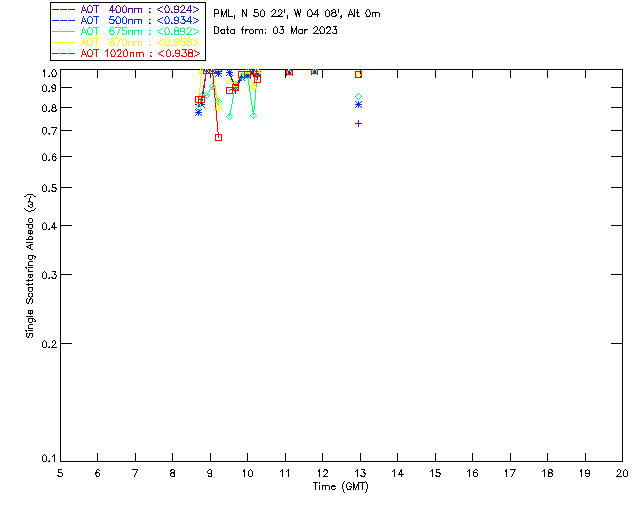The image size is (640, 512).
Task: Click the lowest red square data point
Action: click(218, 137)
